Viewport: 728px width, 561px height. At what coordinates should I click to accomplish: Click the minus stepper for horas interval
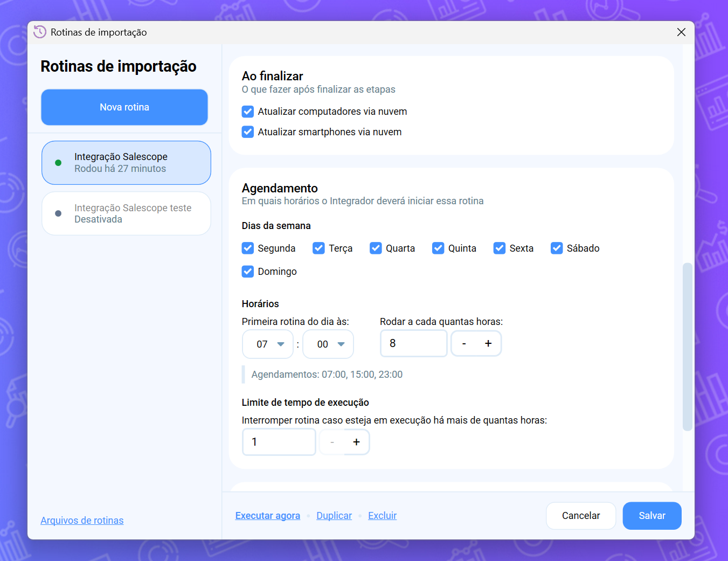(464, 343)
